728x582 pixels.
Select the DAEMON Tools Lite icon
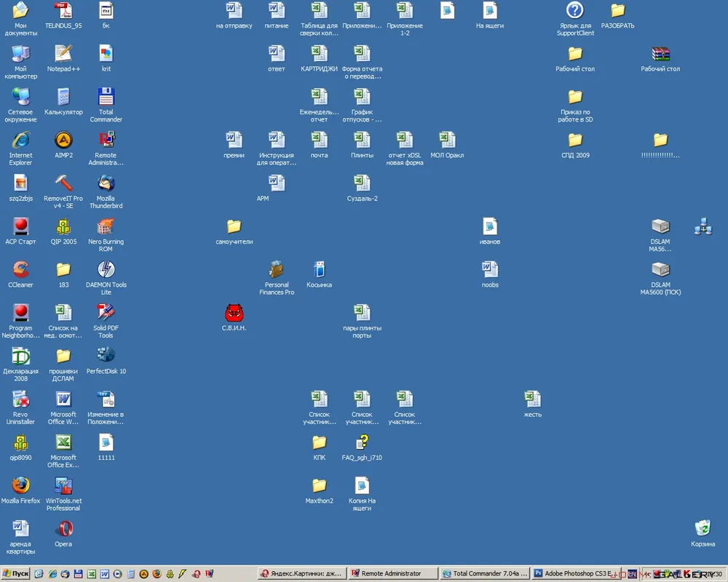tap(106, 270)
